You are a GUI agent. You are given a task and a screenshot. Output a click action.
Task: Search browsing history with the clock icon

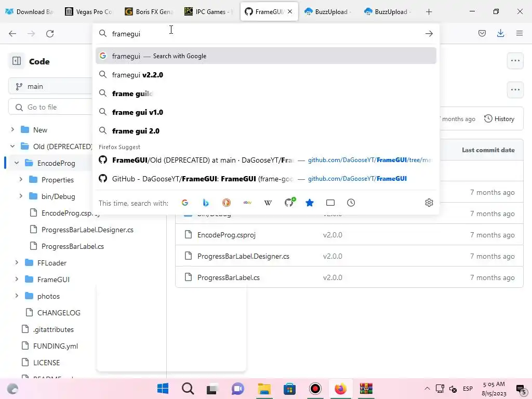coord(351,203)
